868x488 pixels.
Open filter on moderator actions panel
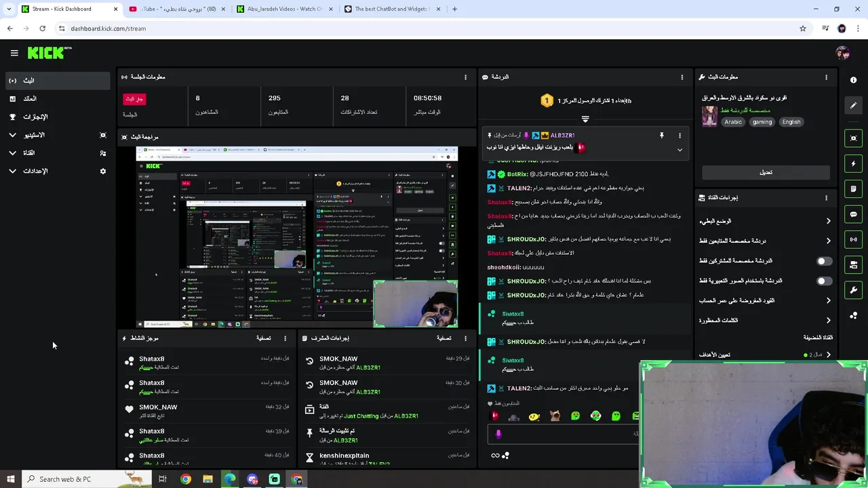pos(444,338)
